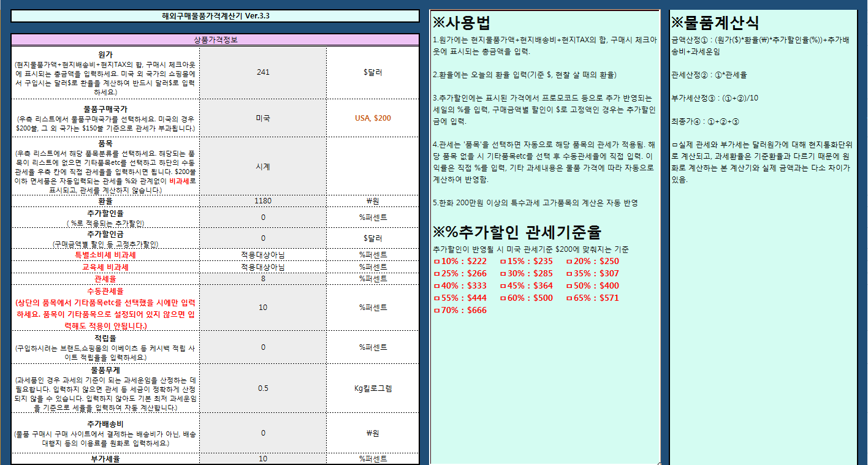868x465 pixels.
Task: Open the 품목 dropdown showing 시계
Action: [262, 165]
